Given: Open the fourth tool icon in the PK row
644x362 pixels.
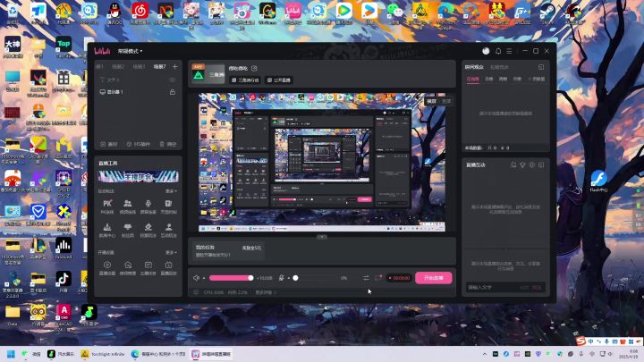Looking at the screenshot, I should (x=168, y=206).
